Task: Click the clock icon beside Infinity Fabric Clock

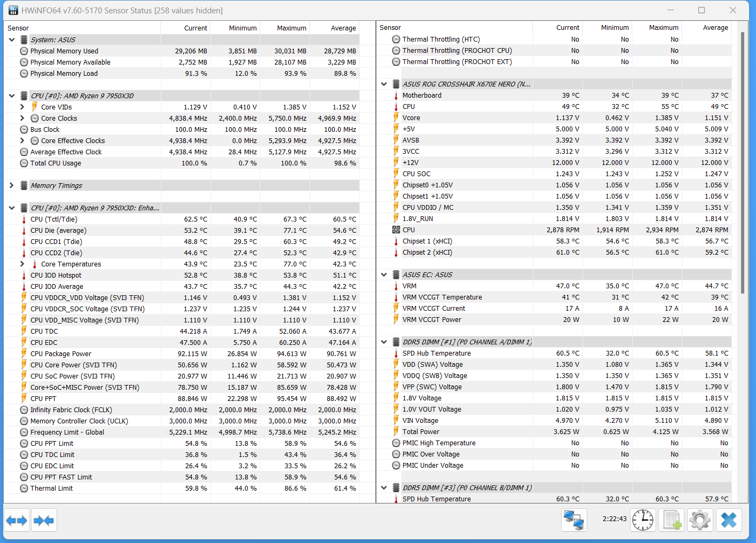Action: (24, 410)
